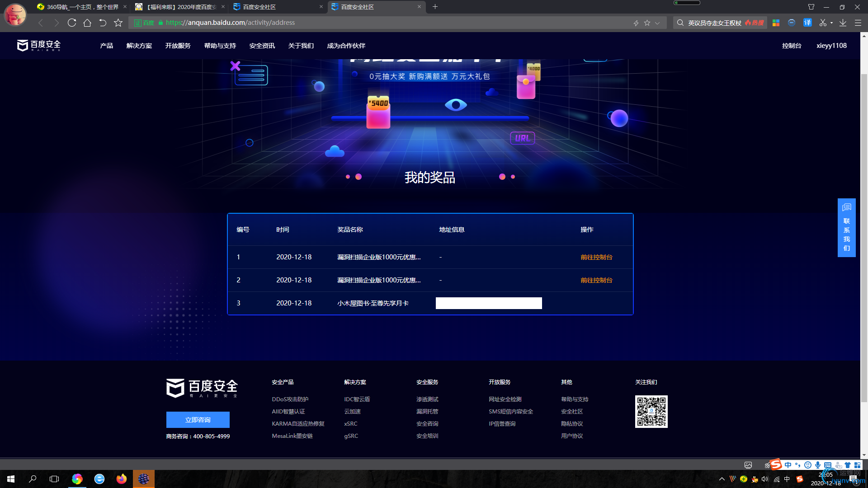Open the 关于我们 menu
Viewport: 868px width, 488px height.
click(301, 46)
